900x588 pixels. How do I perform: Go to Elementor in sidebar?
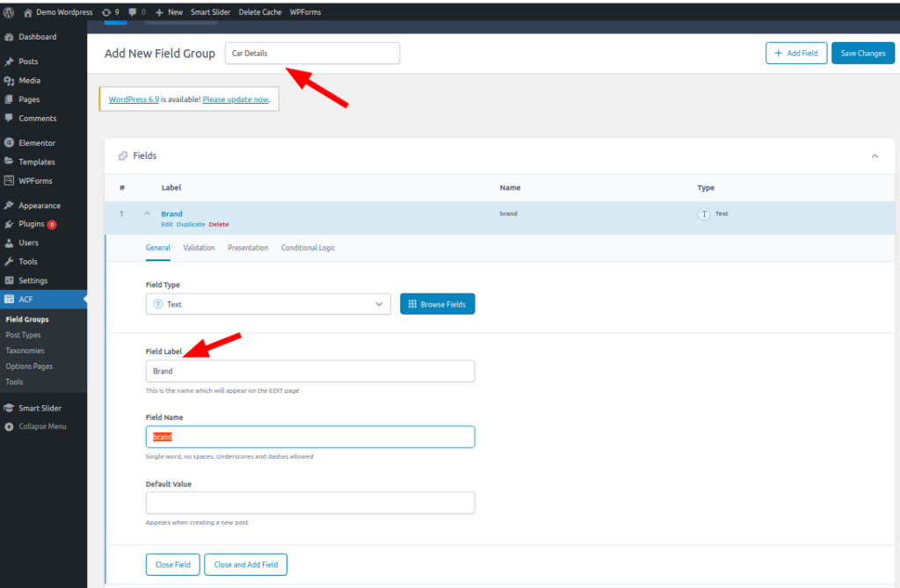pyautogui.click(x=37, y=143)
